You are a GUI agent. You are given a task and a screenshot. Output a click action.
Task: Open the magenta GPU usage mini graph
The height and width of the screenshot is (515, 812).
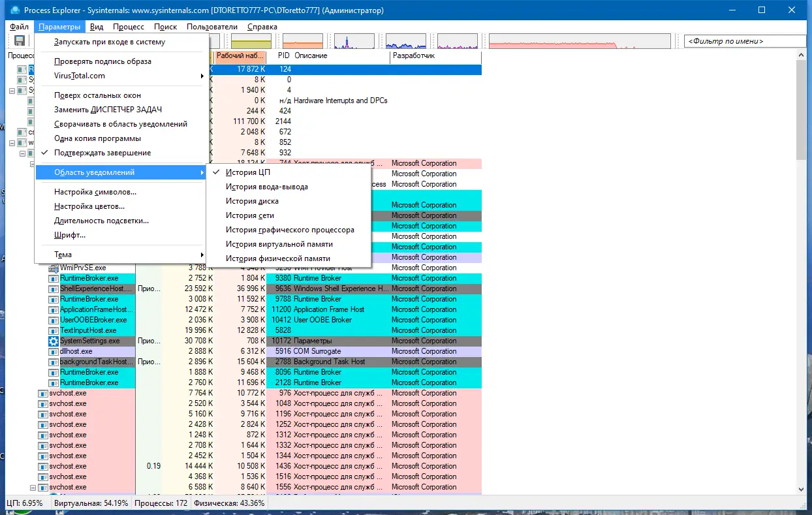pos(458,41)
